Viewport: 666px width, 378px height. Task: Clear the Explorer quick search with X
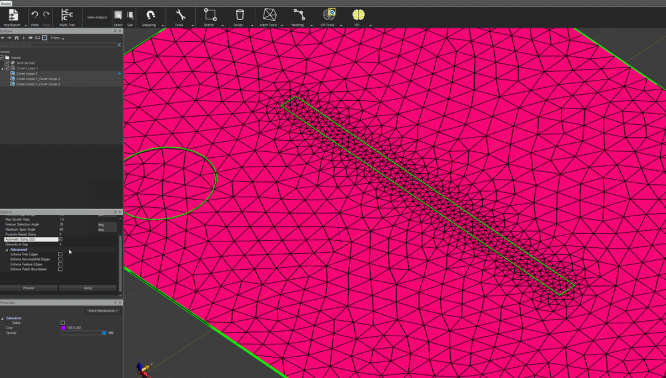(119, 45)
